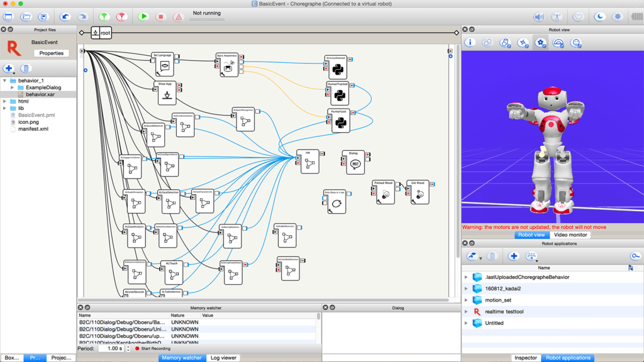Toggle the camera objects view icon
Screen dimensions: 644x362
click(505, 43)
